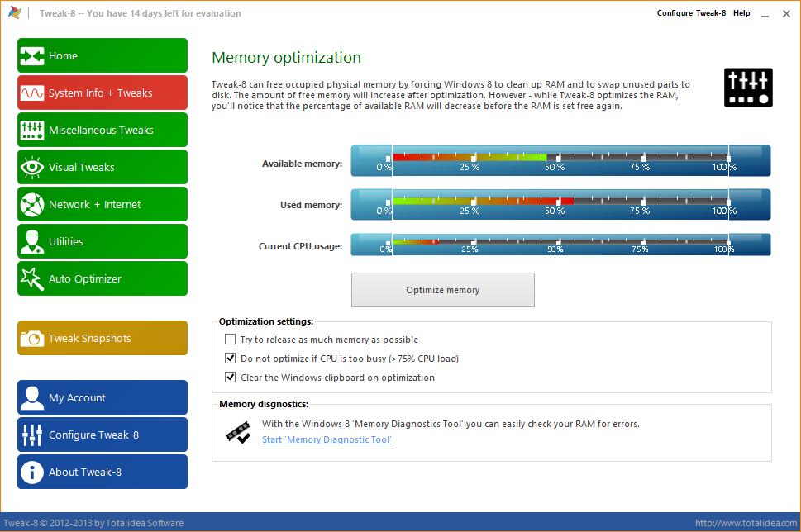This screenshot has height=532, width=801.
Task: Select Visual Tweaks in the sidebar
Action: point(103,168)
